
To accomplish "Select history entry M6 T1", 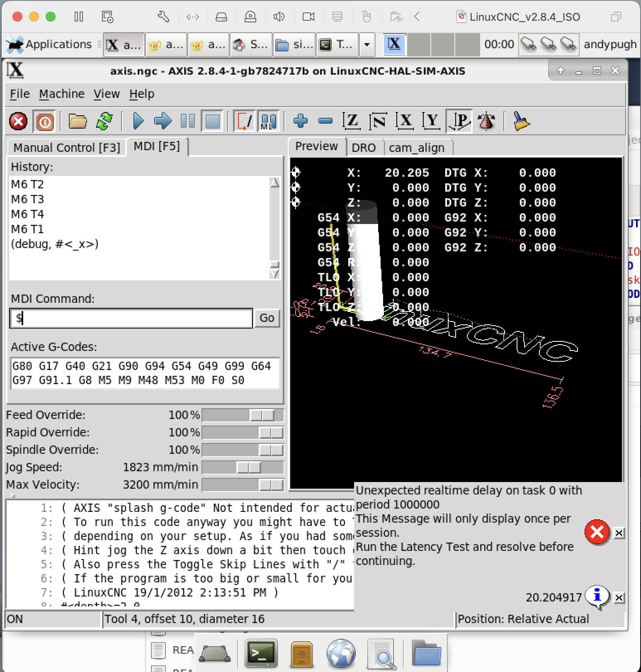I will (x=27, y=229).
